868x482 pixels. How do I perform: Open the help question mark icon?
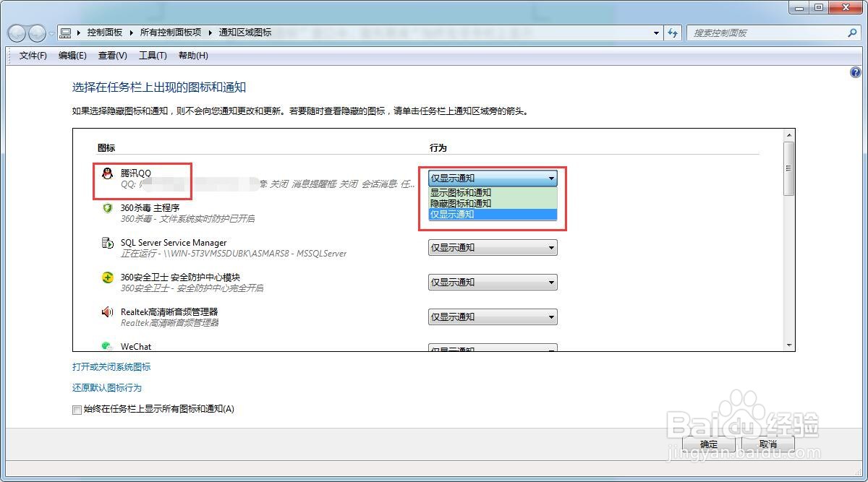tap(856, 72)
